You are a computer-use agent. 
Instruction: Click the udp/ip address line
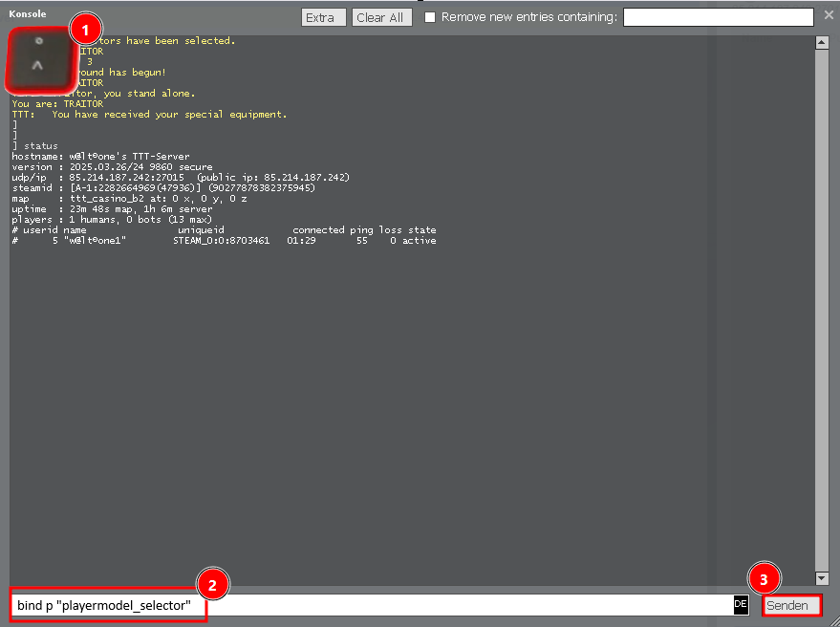[x=181, y=178]
